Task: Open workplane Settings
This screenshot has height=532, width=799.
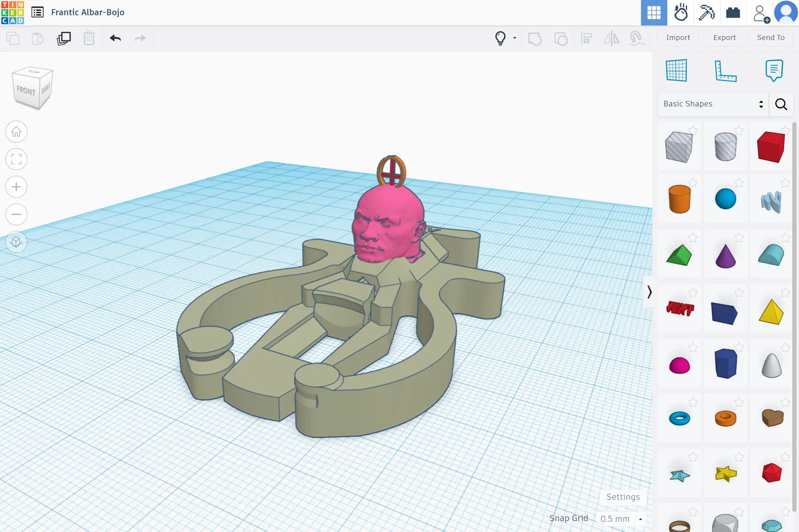Action: pyautogui.click(x=623, y=497)
